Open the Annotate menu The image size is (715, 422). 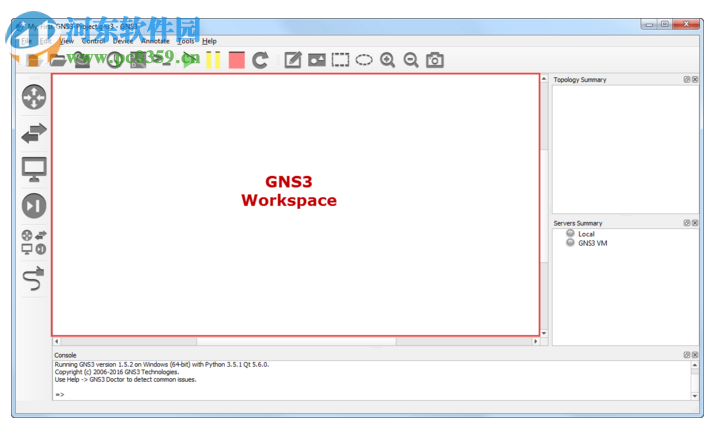point(155,41)
